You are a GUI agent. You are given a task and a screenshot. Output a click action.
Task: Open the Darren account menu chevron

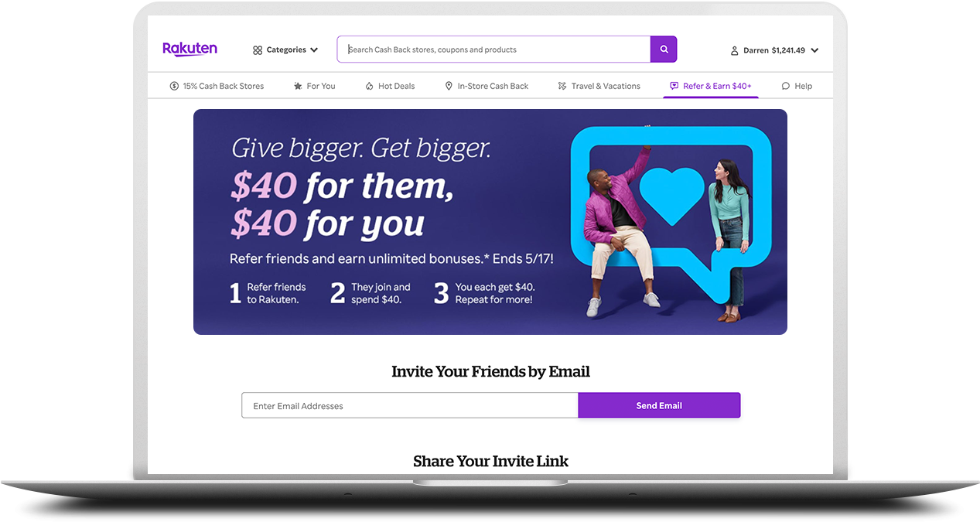pyautogui.click(x=814, y=50)
